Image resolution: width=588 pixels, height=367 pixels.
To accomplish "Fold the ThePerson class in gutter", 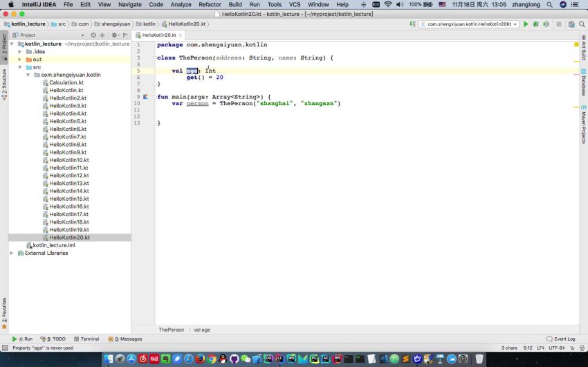I will [x=154, y=57].
